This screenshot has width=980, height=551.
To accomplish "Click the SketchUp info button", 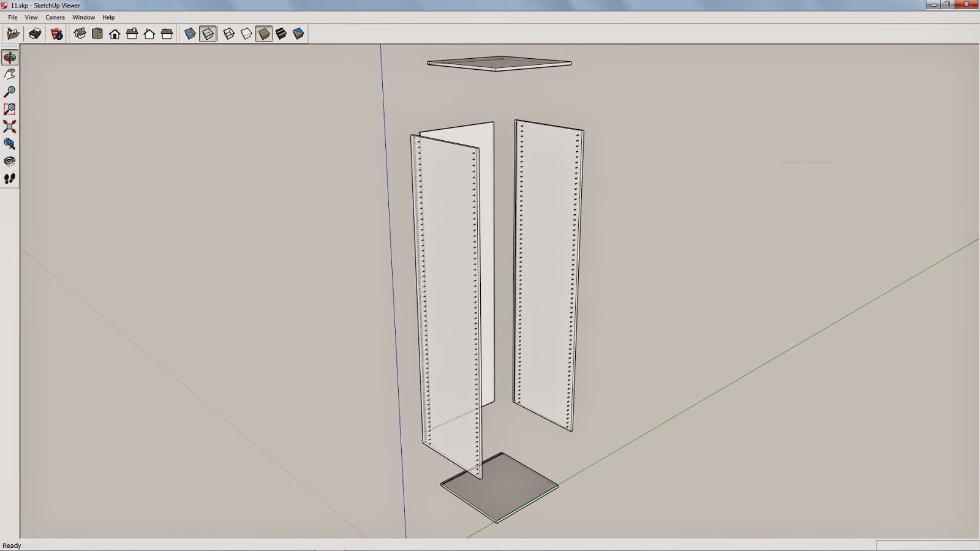I will (56, 35).
